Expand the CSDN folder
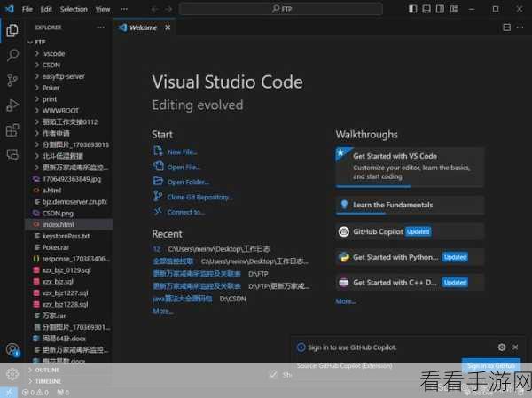Viewport: 532px width, 398px height. 69,65
